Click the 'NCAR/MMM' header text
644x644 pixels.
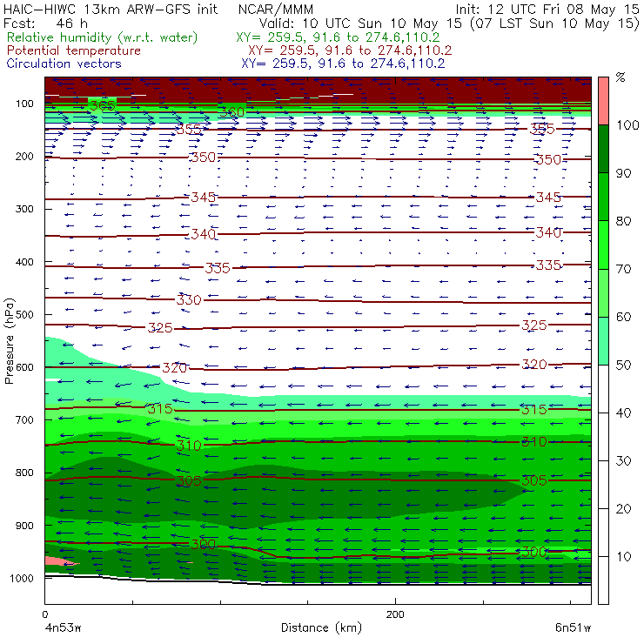276,10
